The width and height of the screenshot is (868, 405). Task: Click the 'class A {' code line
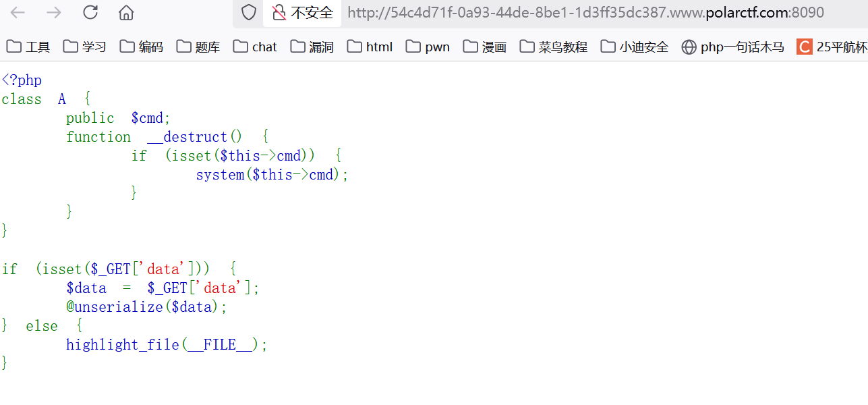[46, 99]
